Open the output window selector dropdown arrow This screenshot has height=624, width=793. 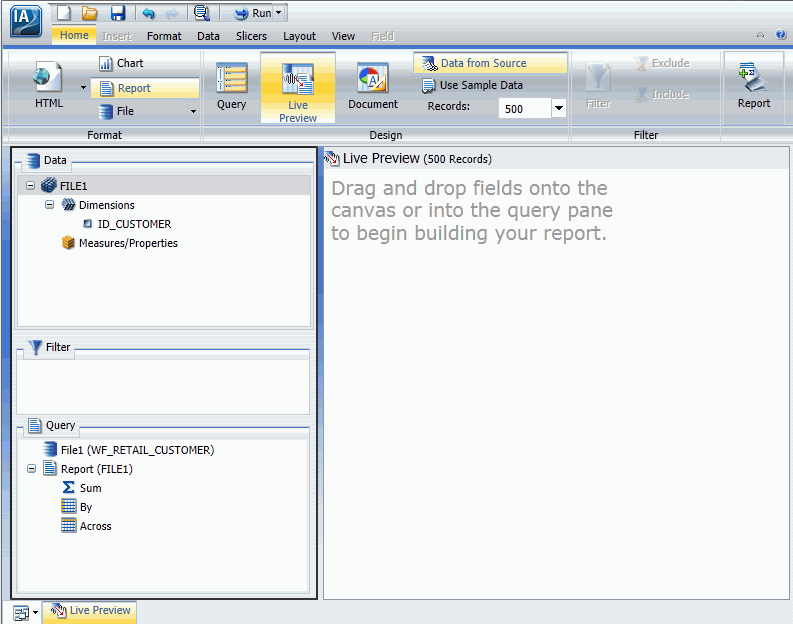tap(35, 613)
